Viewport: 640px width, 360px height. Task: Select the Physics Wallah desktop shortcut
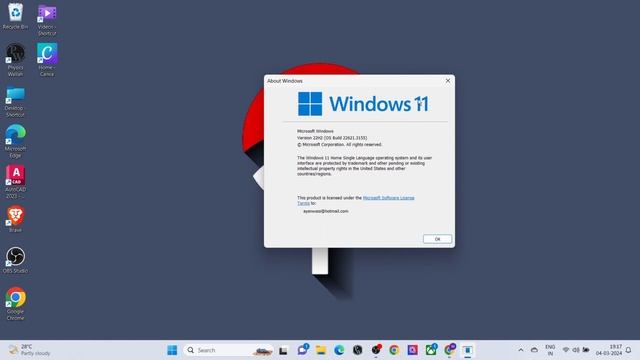click(16, 60)
